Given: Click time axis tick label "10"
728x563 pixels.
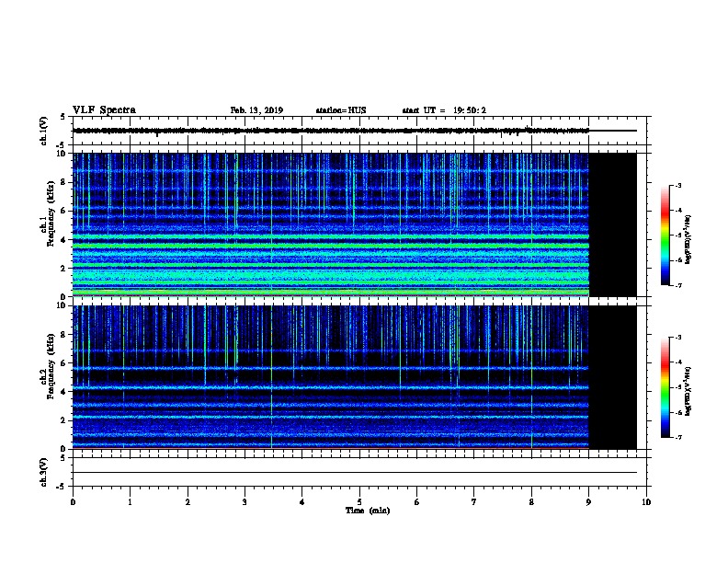Looking at the screenshot, I should pyautogui.click(x=646, y=502).
